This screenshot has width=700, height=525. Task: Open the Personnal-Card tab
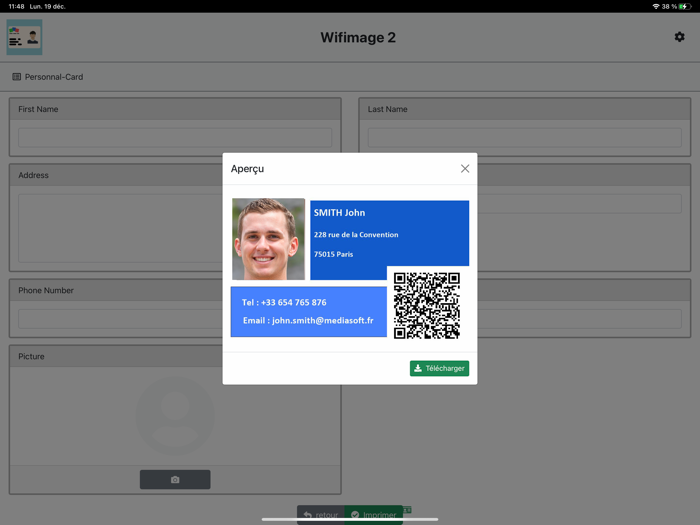tap(48, 77)
